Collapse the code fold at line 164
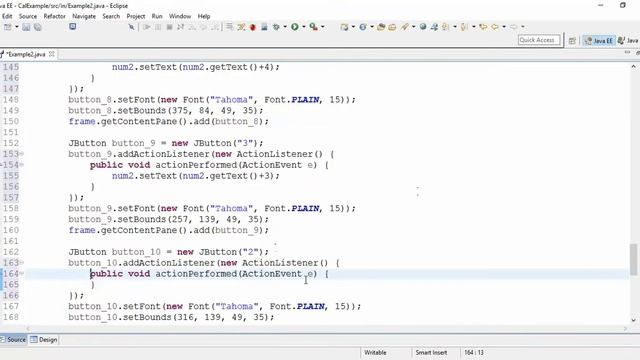The height and width of the screenshot is (360, 640). [22, 274]
